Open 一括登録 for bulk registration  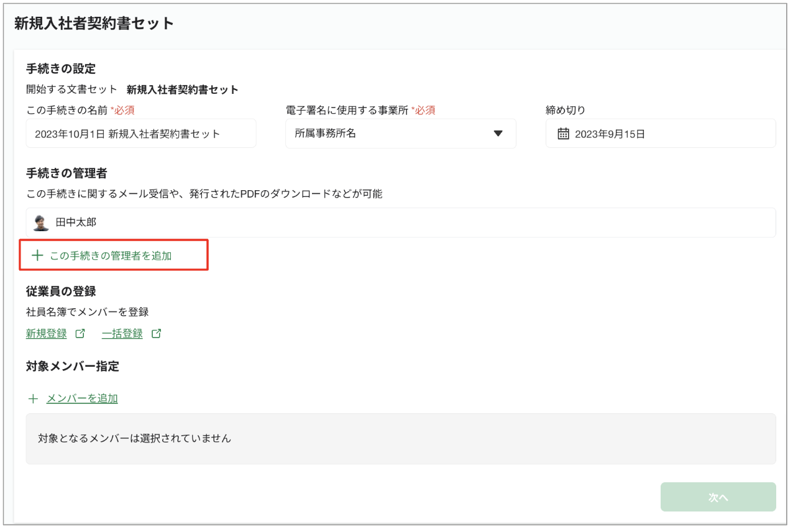(122, 333)
